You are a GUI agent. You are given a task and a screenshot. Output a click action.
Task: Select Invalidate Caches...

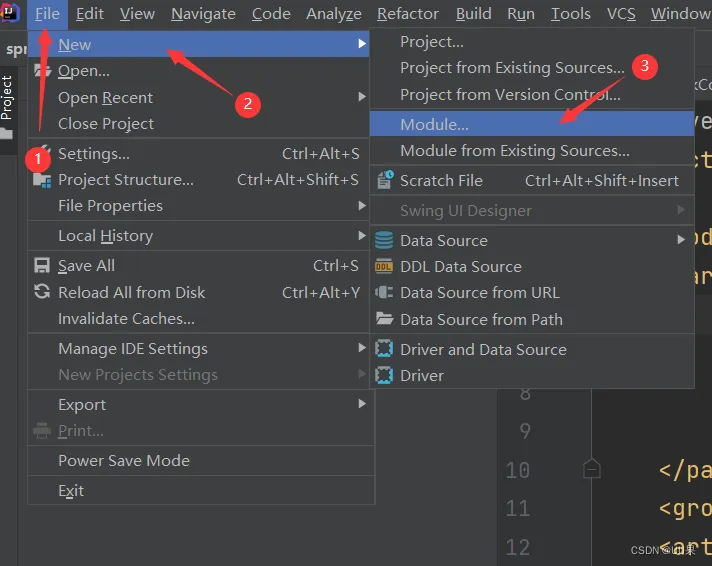click(198, 319)
